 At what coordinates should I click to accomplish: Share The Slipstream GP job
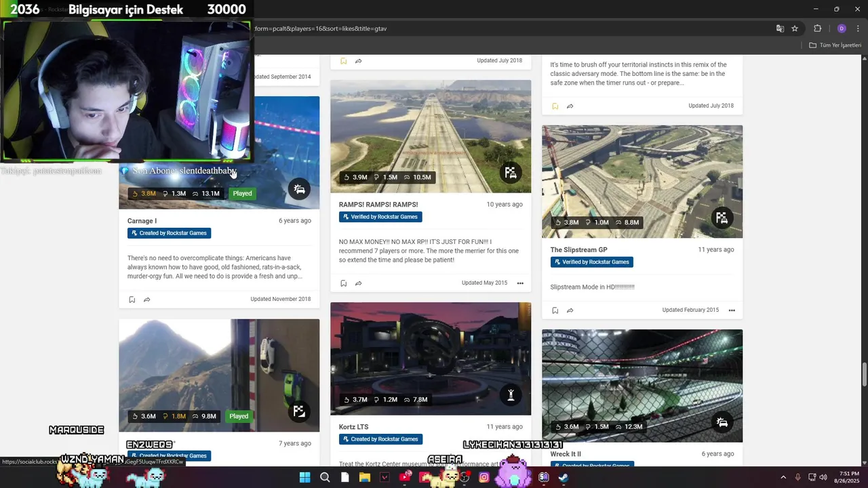pos(570,310)
